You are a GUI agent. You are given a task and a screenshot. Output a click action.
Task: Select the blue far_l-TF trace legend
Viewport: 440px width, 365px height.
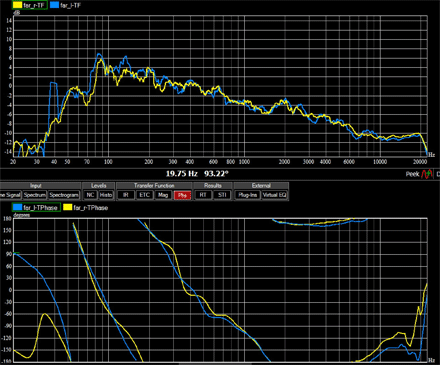[x=65, y=5]
